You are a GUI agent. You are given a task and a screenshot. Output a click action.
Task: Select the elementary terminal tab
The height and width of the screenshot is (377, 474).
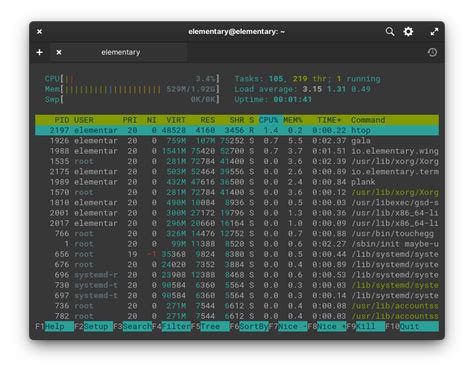(x=119, y=52)
